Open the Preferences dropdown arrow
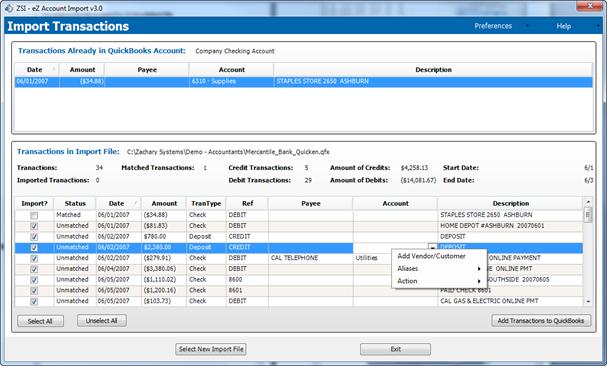The width and height of the screenshot is (607, 366). pos(527,26)
